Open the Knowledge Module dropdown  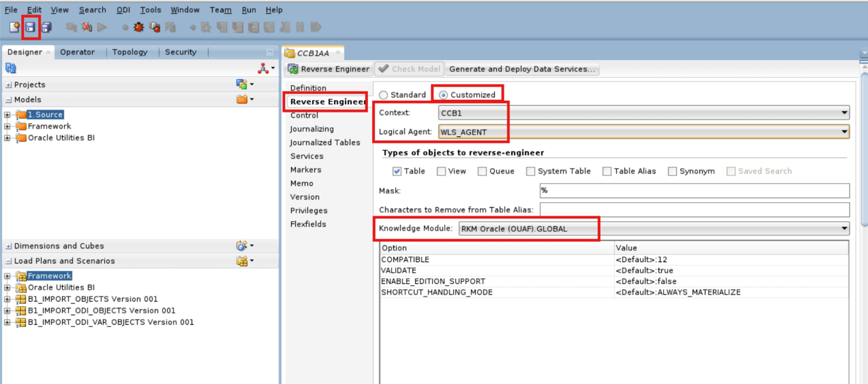(654, 229)
